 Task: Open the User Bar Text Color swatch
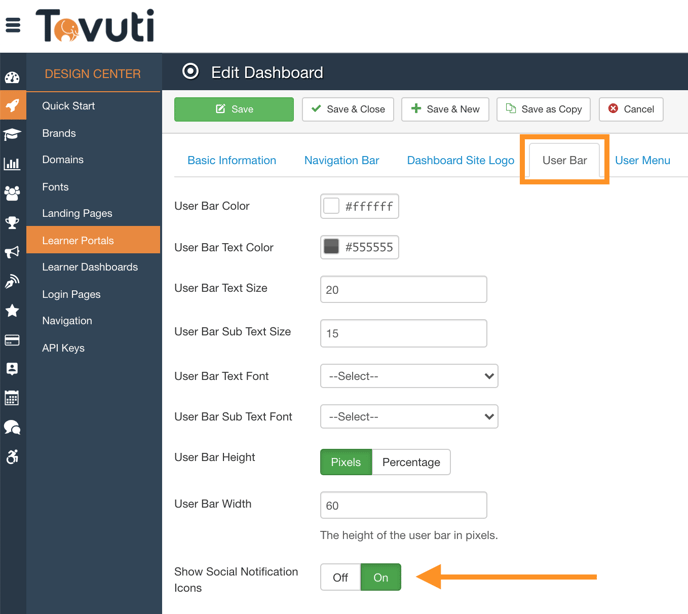click(x=332, y=247)
